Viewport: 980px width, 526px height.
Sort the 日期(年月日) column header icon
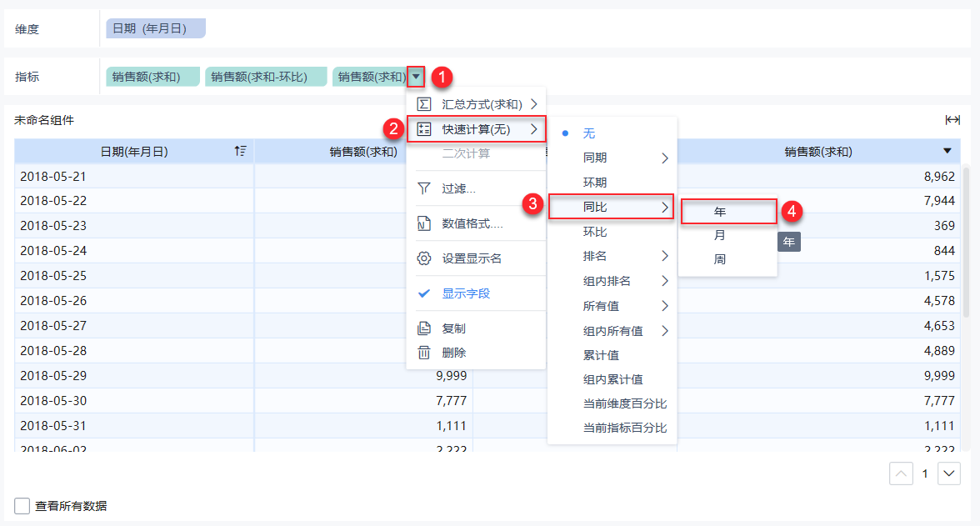(x=241, y=151)
